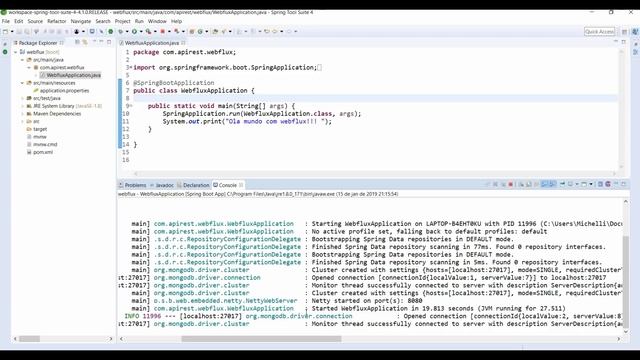Collapse the src/main/java folder node
Image resolution: width=640 pixels, height=360 pixels.
point(22,60)
